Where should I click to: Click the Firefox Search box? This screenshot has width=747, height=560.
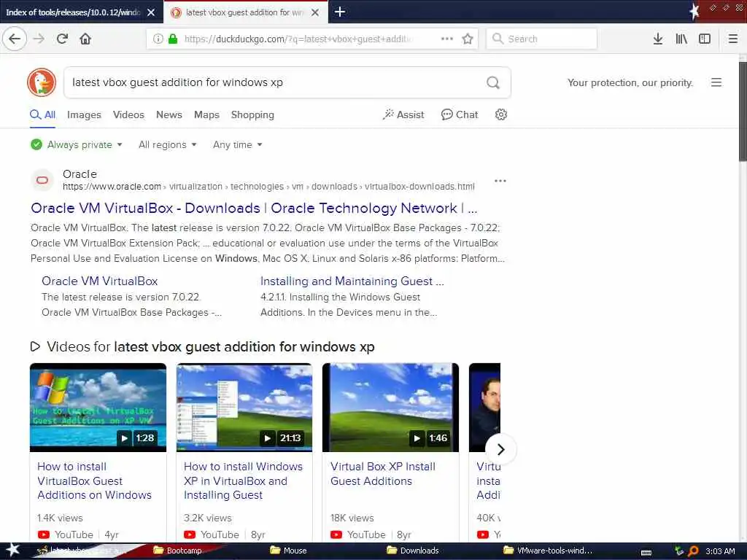(x=542, y=39)
